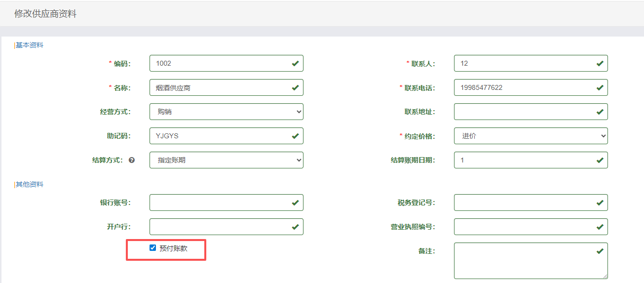Click checkmark icon in 联系电话 field
This screenshot has height=283, width=644.
600,88
